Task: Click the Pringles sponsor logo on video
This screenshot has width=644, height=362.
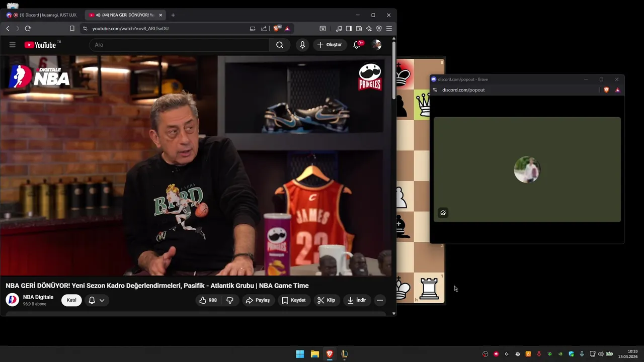Action: coord(370,76)
